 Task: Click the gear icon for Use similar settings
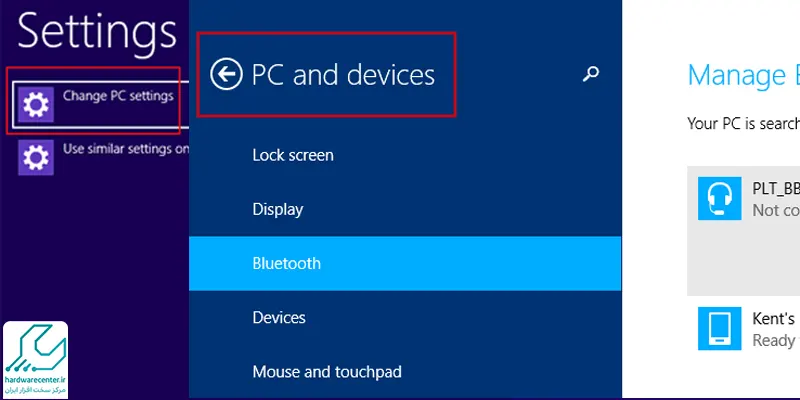coord(36,158)
